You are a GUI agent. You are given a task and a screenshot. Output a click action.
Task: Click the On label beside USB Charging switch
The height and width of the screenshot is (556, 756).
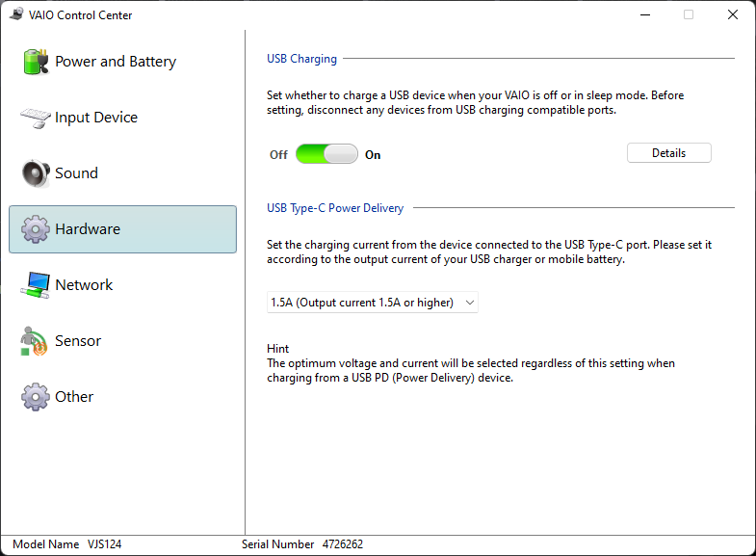[373, 155]
